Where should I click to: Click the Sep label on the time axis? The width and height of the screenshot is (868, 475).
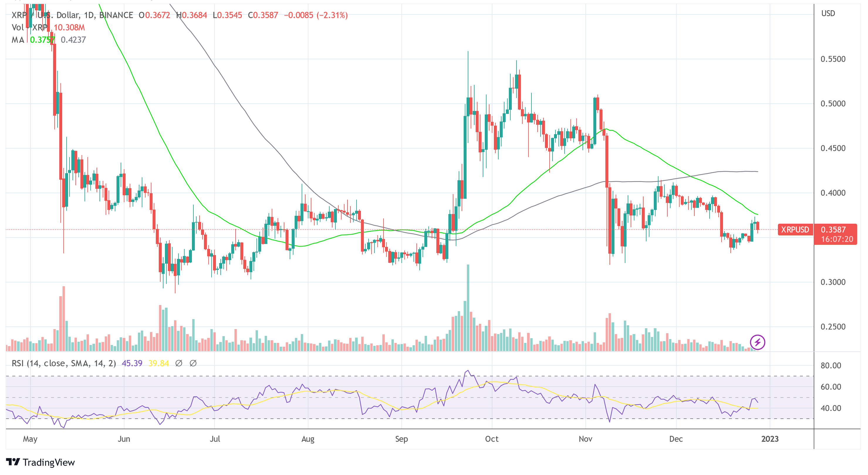coord(401,439)
